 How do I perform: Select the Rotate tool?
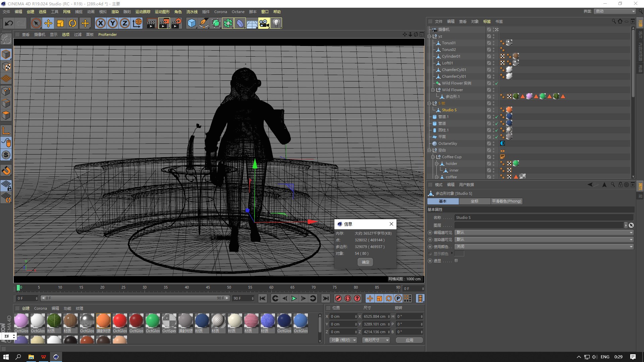(72, 23)
